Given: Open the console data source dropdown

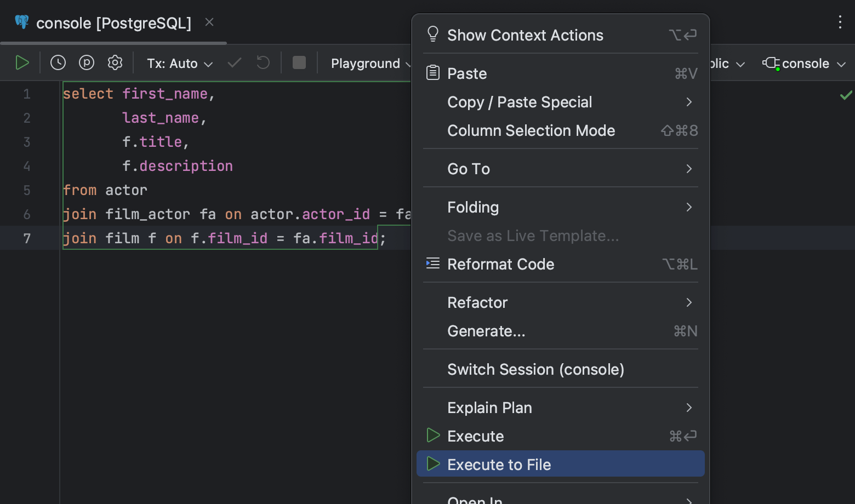Looking at the screenshot, I should (x=803, y=63).
